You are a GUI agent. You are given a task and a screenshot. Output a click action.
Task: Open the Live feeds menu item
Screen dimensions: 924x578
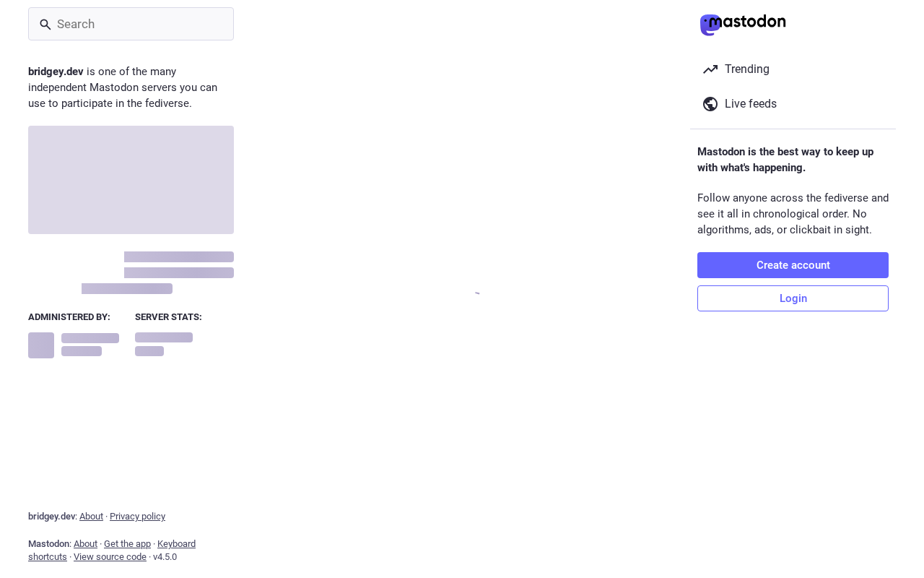click(x=750, y=104)
